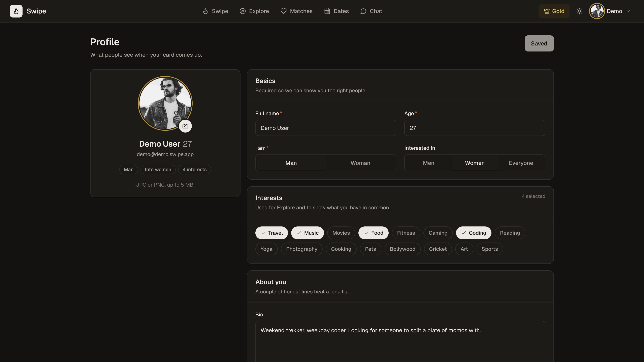Screen dimensions: 644x362
Task: Select Man under I am
Action: [x=291, y=163]
